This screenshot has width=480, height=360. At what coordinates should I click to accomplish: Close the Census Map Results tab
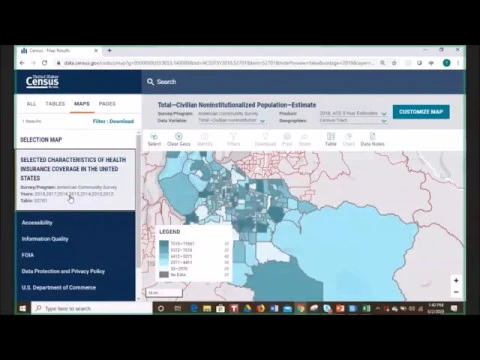(x=96, y=51)
